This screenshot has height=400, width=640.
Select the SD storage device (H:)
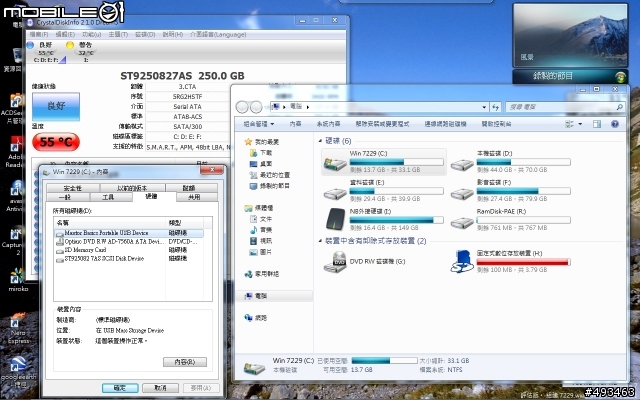coord(511,261)
